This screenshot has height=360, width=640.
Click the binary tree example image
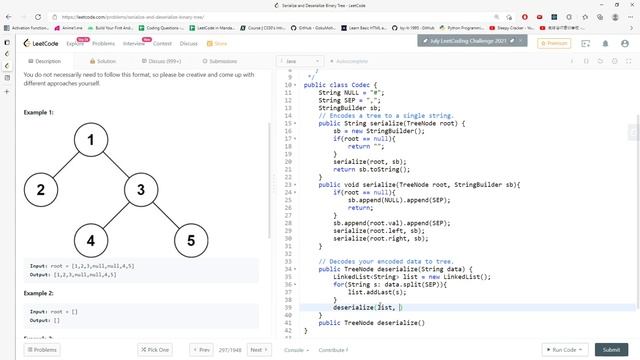pyautogui.click(x=116, y=190)
